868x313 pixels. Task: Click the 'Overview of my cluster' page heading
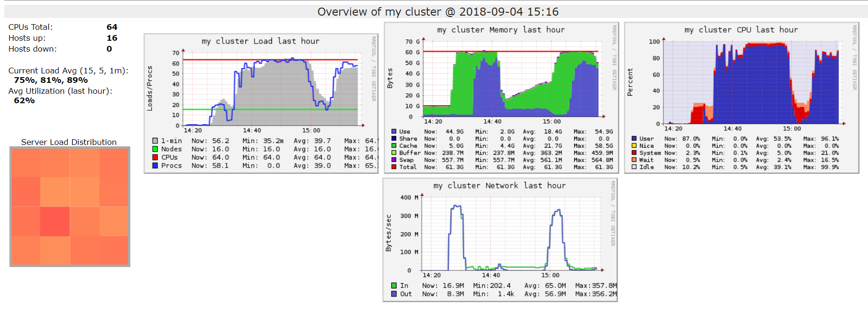point(438,12)
